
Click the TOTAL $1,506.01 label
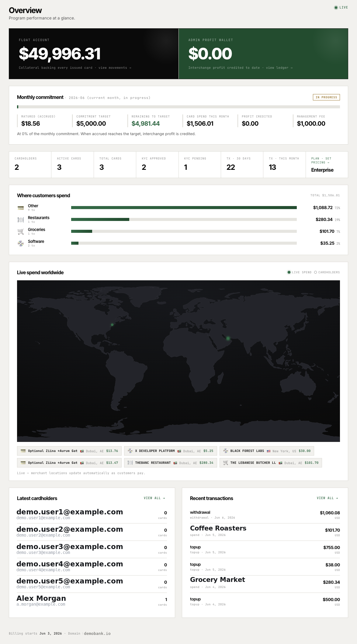(x=325, y=195)
